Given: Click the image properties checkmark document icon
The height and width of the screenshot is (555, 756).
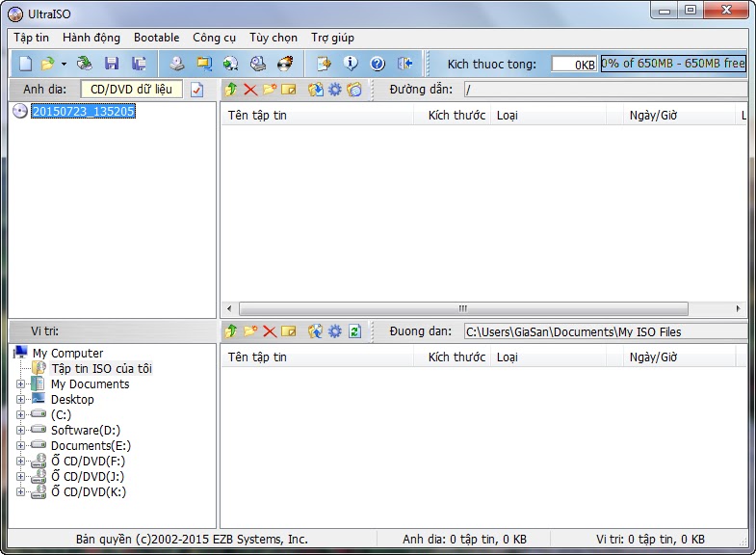Looking at the screenshot, I should (196, 90).
